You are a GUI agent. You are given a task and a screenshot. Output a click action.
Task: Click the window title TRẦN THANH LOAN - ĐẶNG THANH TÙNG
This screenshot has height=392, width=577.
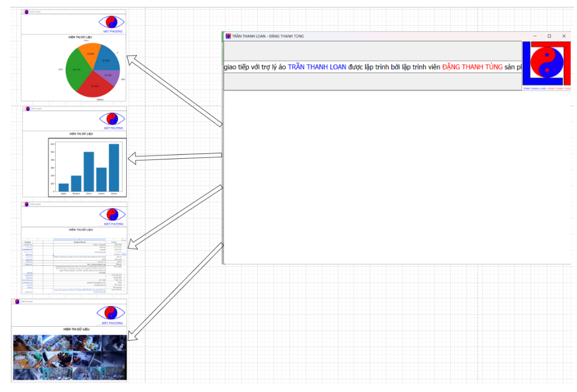[x=268, y=36]
